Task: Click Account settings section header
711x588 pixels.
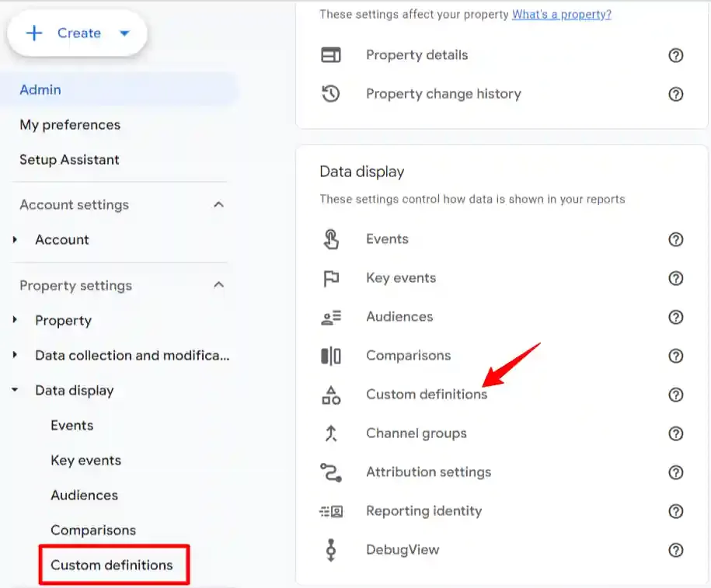Action: click(75, 205)
